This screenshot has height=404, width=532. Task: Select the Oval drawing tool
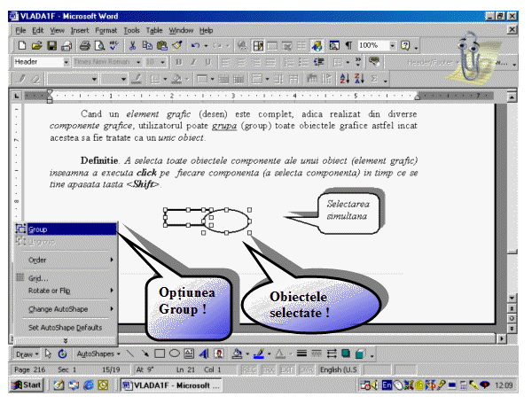(x=173, y=353)
